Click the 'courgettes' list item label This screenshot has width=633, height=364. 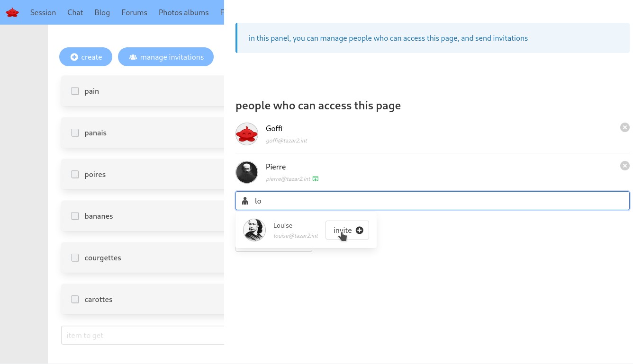click(x=103, y=257)
